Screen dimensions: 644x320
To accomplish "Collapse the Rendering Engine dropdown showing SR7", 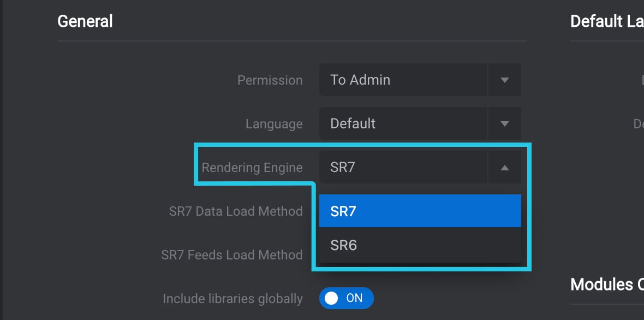I will 420,167.
